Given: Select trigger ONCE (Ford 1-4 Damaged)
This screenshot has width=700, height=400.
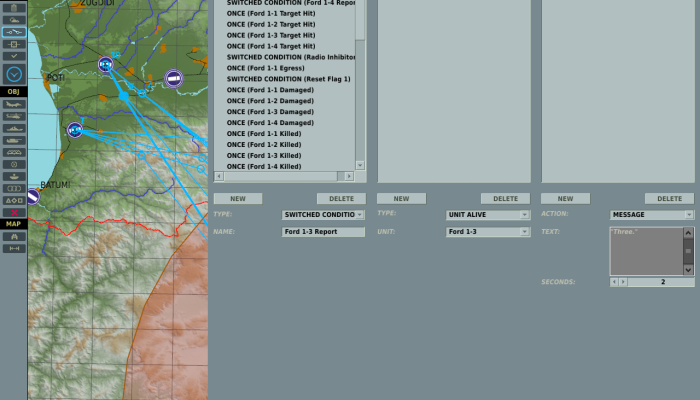Looking at the screenshot, I should pos(270,123).
